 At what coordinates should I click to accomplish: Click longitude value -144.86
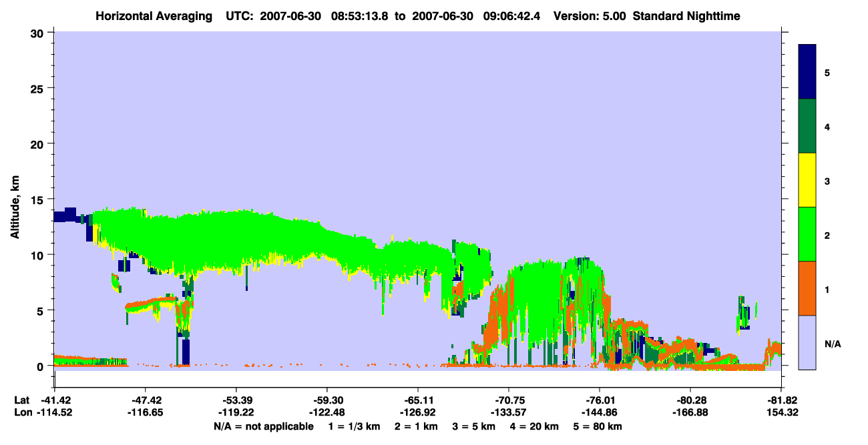[599, 412]
